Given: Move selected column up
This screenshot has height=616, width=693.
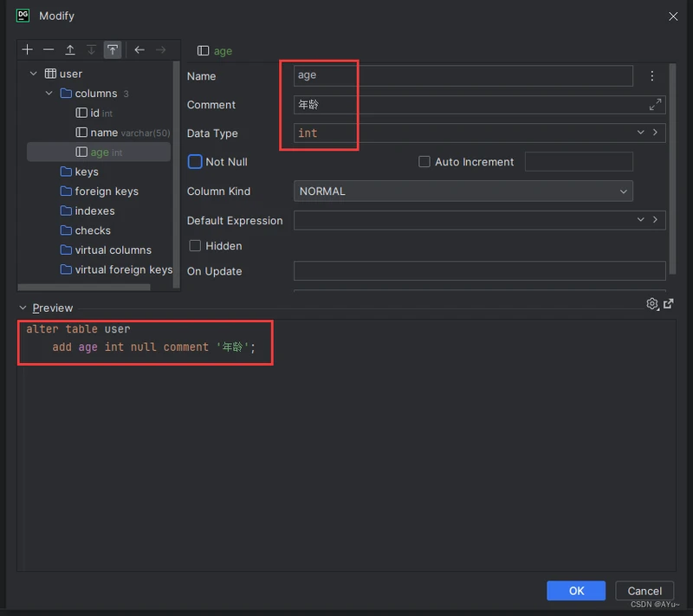Looking at the screenshot, I should tap(70, 49).
